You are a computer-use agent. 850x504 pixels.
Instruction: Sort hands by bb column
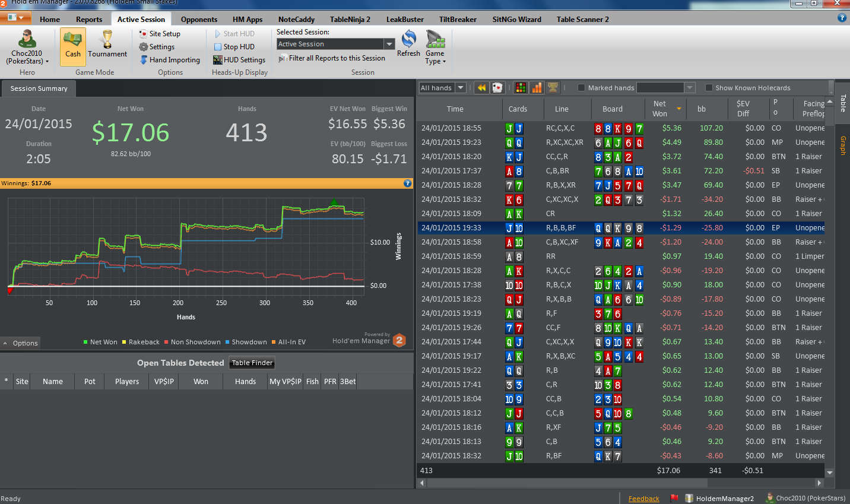click(x=706, y=109)
